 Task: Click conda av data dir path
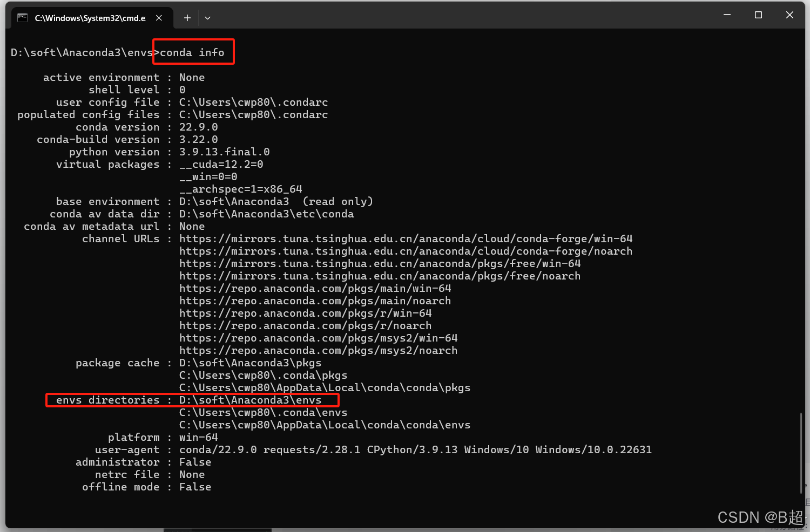267,214
